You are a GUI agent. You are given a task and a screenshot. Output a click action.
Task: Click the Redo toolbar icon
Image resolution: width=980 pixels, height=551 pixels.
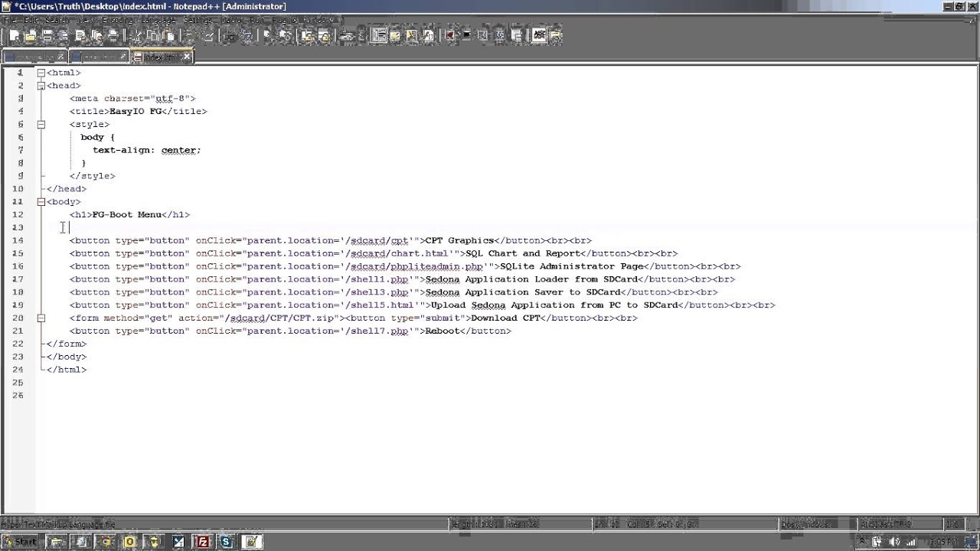[208, 35]
